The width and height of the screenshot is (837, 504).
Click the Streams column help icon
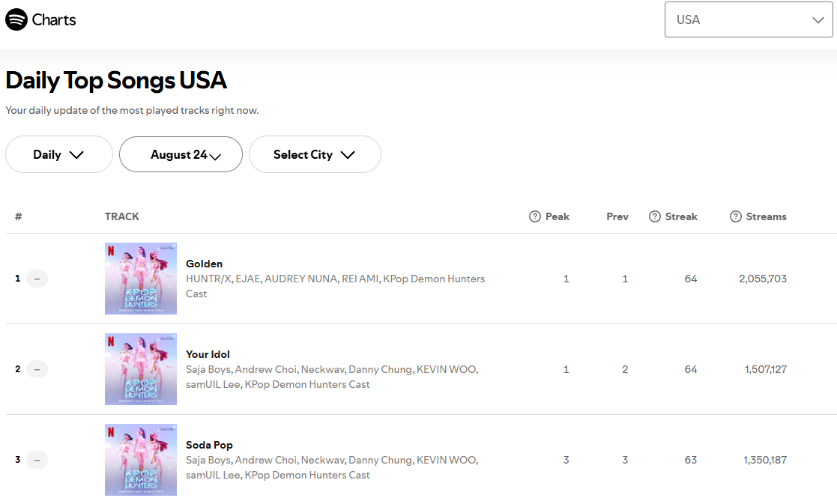(736, 216)
